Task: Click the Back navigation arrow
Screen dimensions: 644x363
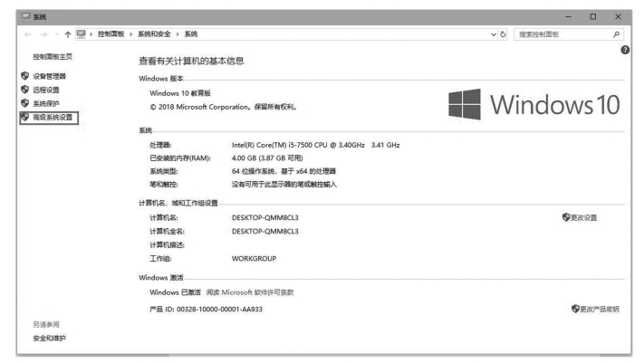Action: coord(27,34)
